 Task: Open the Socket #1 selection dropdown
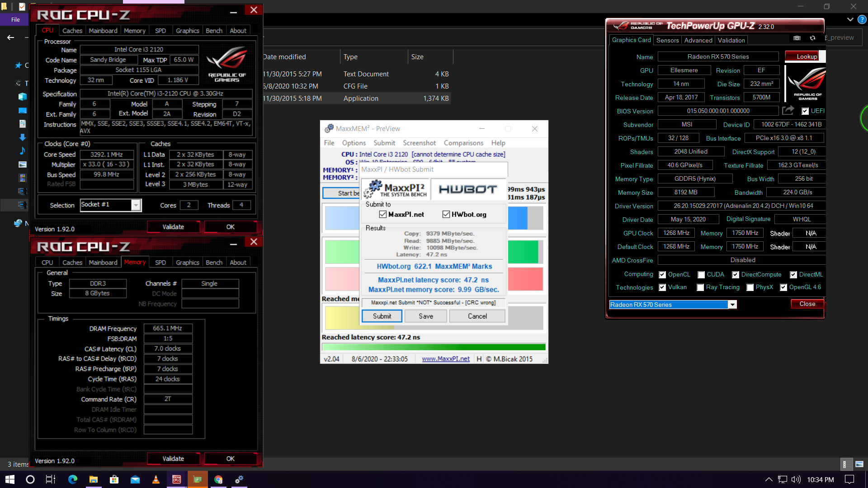136,205
